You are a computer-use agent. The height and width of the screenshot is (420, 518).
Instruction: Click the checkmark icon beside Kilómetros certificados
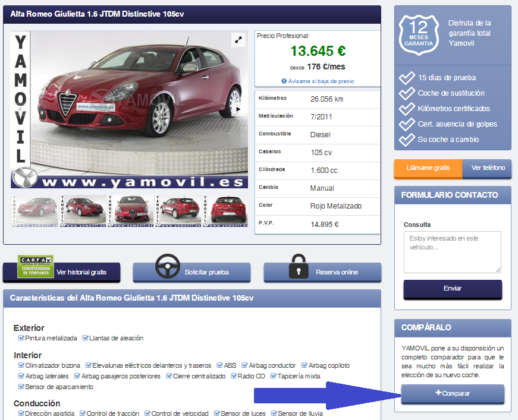click(x=407, y=110)
